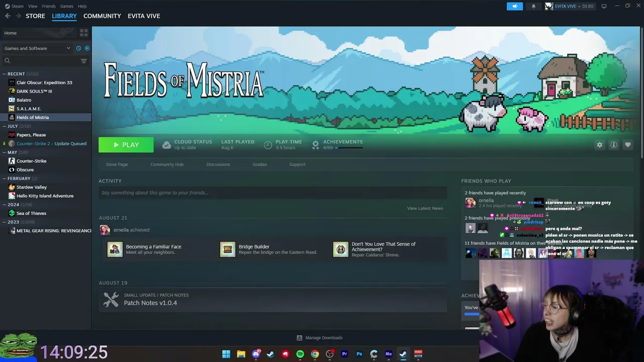Open Games and Software filter dropdown
This screenshot has width=644, height=362.
tap(38, 48)
